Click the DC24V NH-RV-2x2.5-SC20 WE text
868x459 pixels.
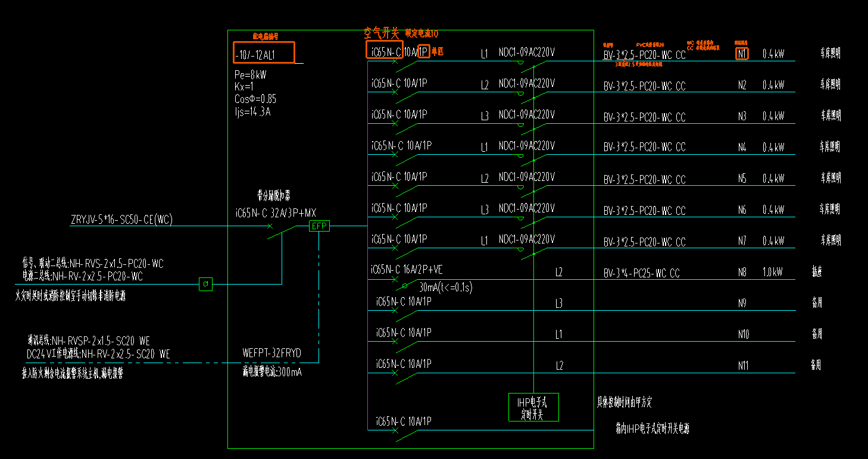[98, 354]
